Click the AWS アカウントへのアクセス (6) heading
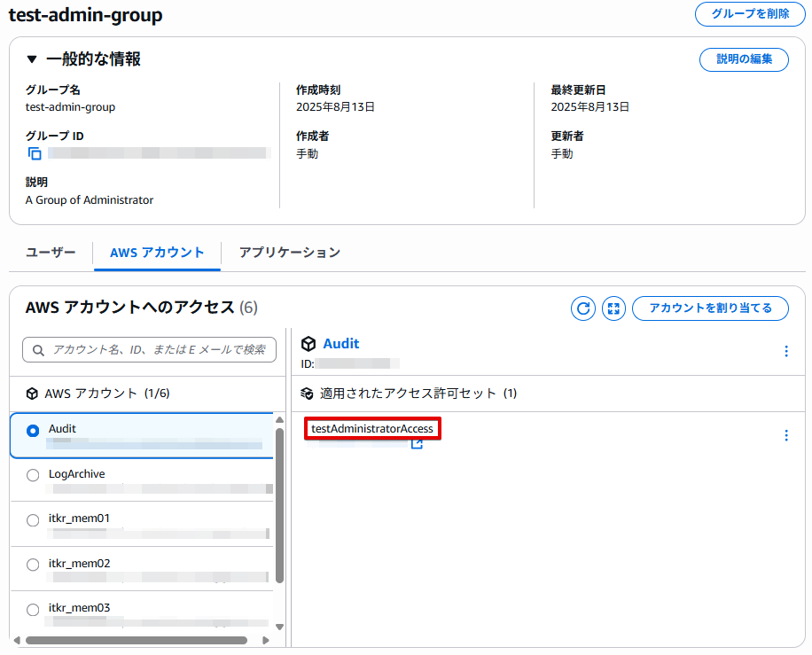 [141, 308]
